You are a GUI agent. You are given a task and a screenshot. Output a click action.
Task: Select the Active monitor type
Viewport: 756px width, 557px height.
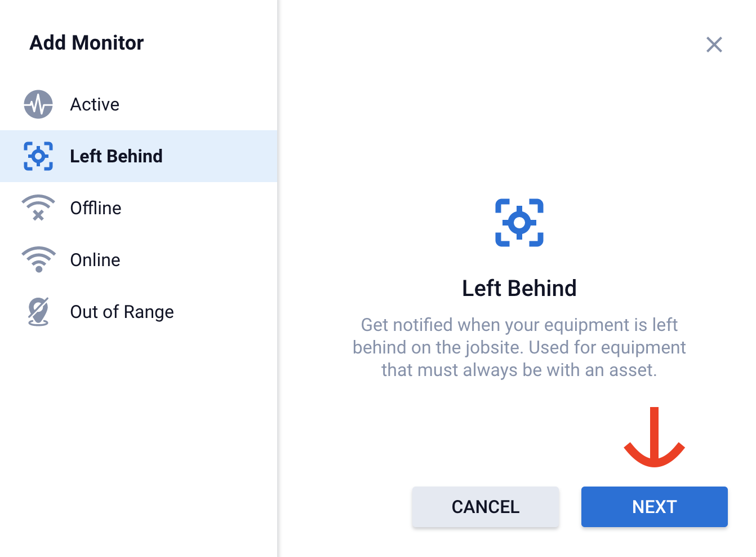pos(95,104)
